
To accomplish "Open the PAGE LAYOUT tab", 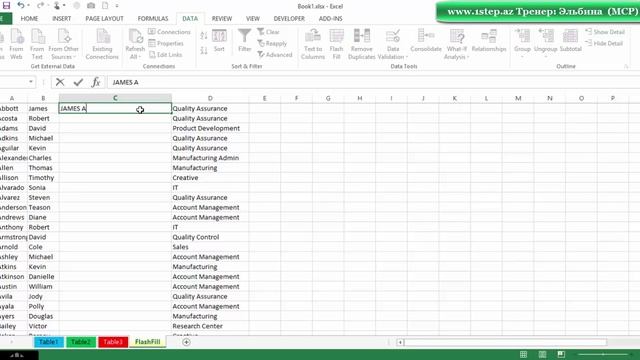I will [104, 19].
